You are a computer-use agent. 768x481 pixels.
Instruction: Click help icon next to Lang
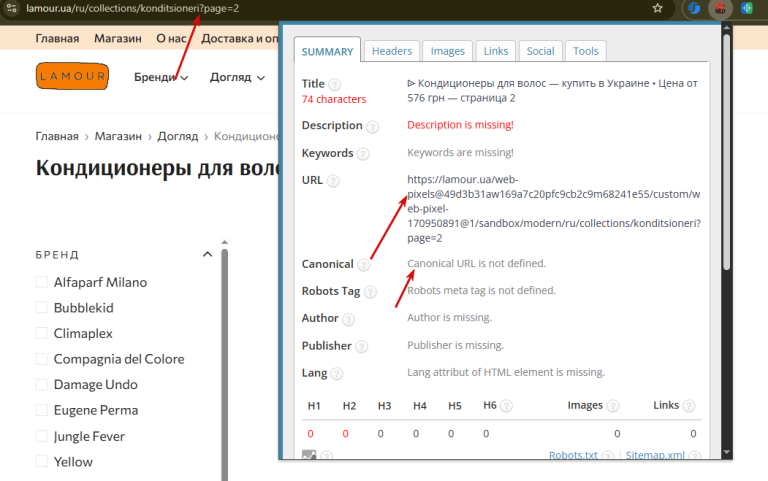click(336, 374)
